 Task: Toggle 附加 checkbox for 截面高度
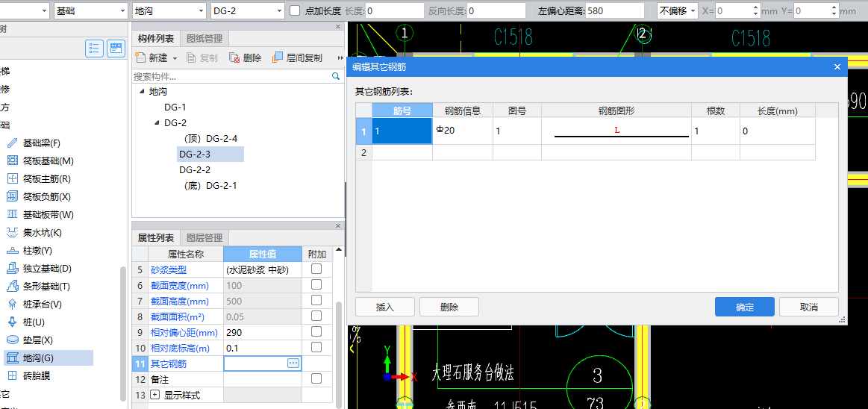tap(316, 300)
